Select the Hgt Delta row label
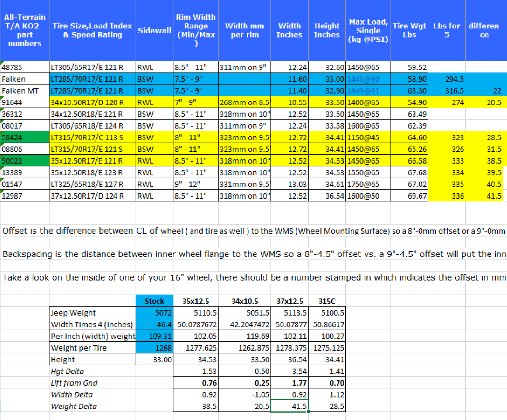Image resolution: width=507 pixels, height=420 pixels. pyautogui.click(x=93, y=371)
